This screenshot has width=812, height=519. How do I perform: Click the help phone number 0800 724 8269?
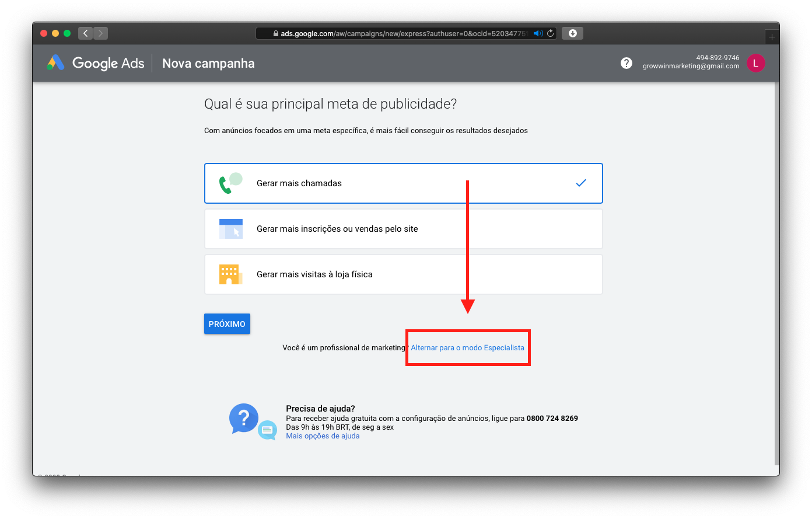pyautogui.click(x=552, y=418)
